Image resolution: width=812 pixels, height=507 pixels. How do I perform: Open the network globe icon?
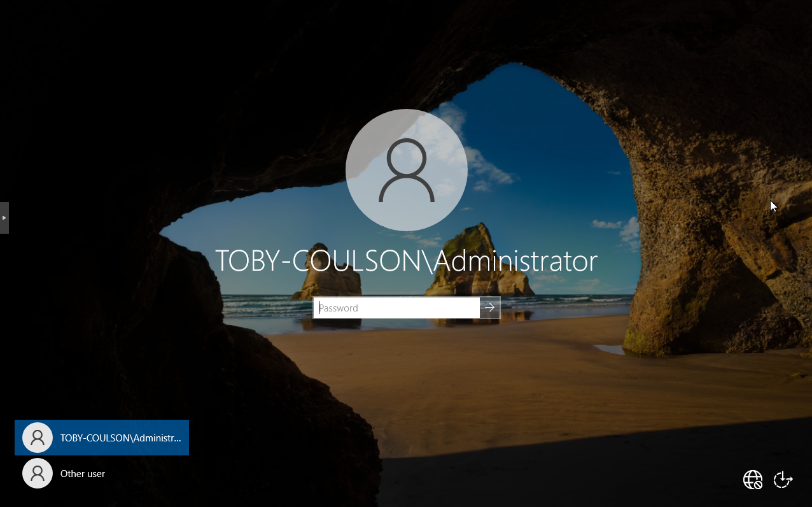click(753, 480)
